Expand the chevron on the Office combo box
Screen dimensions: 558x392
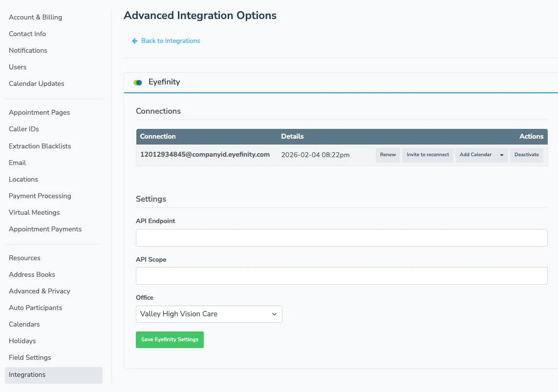click(x=274, y=314)
